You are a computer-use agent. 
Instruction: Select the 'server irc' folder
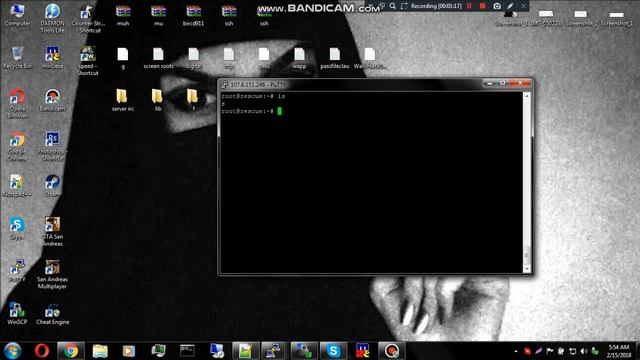pyautogui.click(x=122, y=100)
